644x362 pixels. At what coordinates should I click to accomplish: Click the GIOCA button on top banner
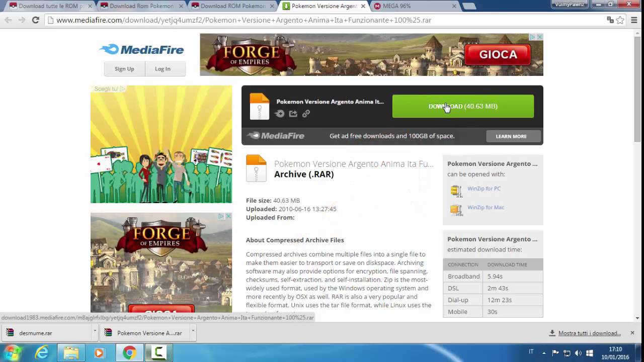click(498, 55)
